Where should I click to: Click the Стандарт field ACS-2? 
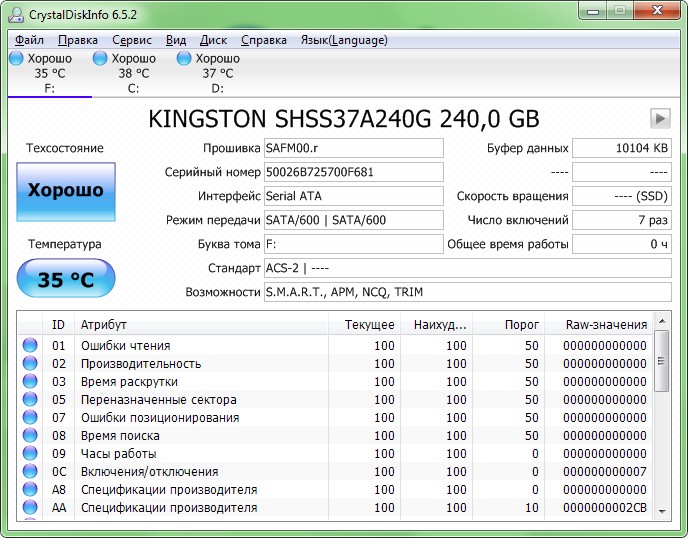[468, 268]
